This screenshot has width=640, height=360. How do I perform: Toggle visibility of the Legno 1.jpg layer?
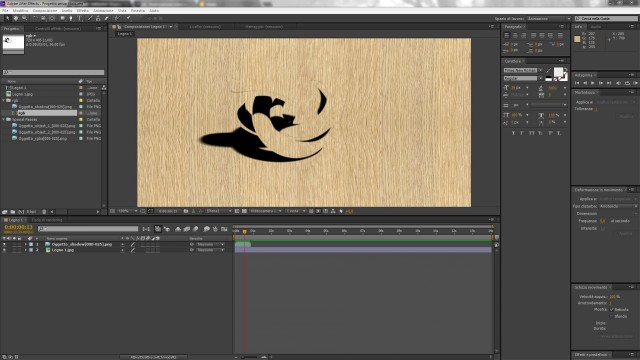click(4, 250)
